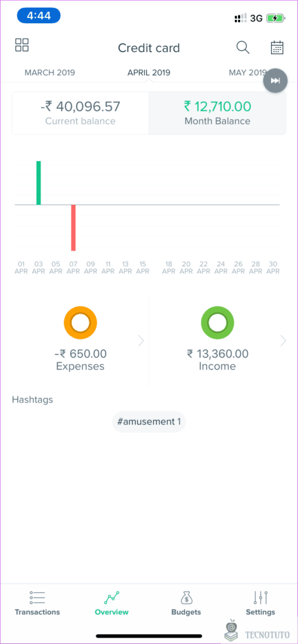Open the accounts grid icon
Image resolution: width=298 pixels, height=644 pixels.
[22, 45]
